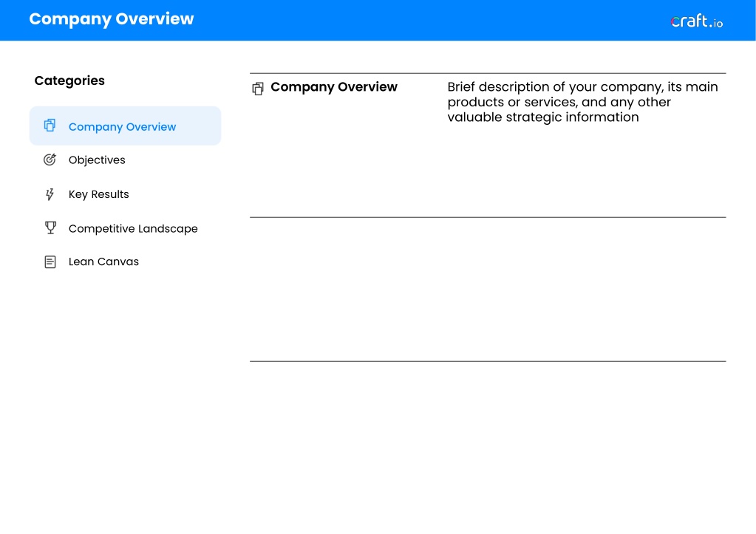Click the Objectives target icon
The height and width of the screenshot is (534, 756).
50,160
